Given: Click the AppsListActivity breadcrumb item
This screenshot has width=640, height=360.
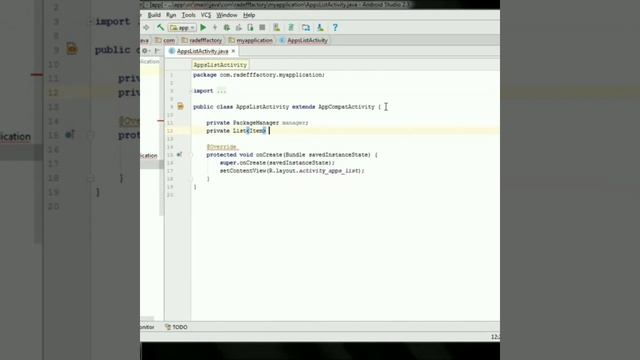Looking at the screenshot, I should tap(304, 40).
